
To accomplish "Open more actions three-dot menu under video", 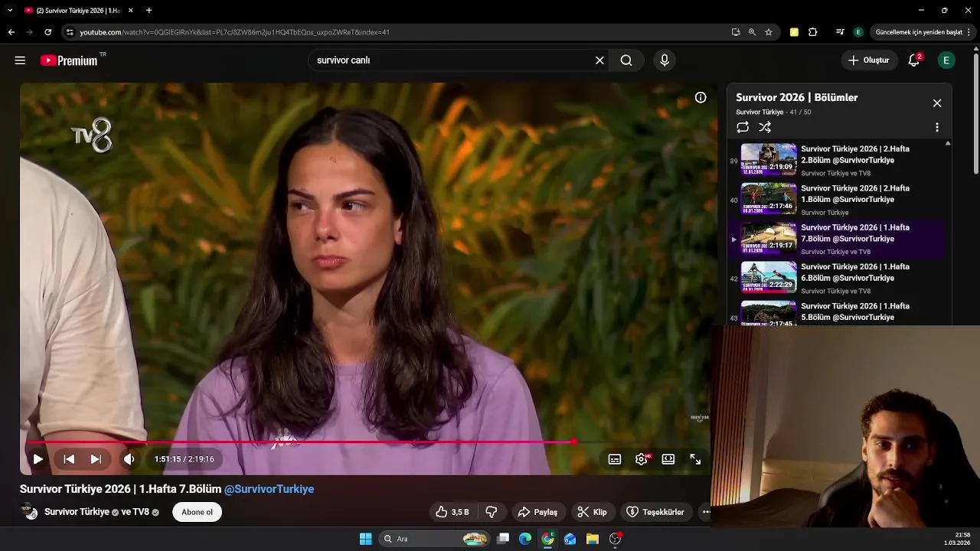I will pyautogui.click(x=706, y=512).
